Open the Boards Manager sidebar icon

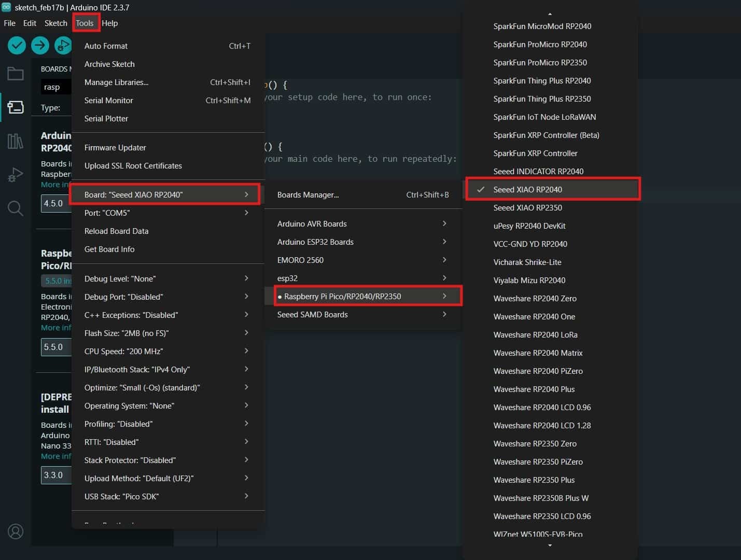click(x=16, y=107)
